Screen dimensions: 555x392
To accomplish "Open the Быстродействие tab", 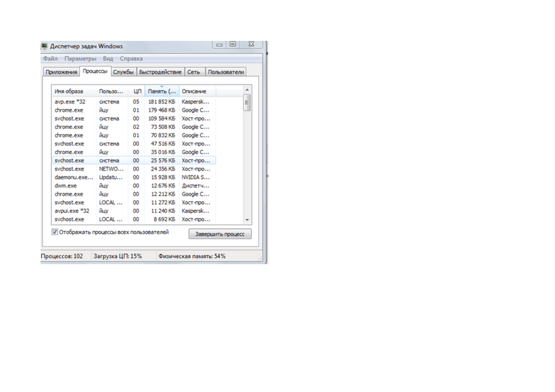I will (x=160, y=72).
